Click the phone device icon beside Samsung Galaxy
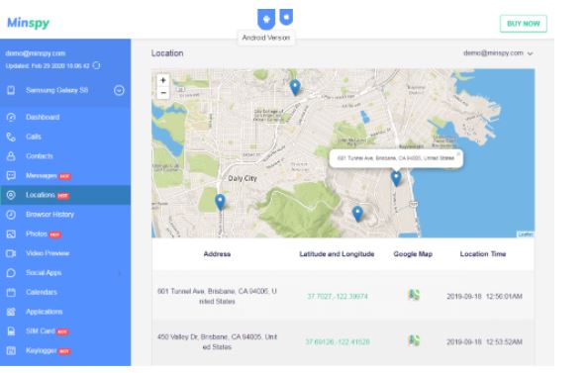 (x=11, y=90)
